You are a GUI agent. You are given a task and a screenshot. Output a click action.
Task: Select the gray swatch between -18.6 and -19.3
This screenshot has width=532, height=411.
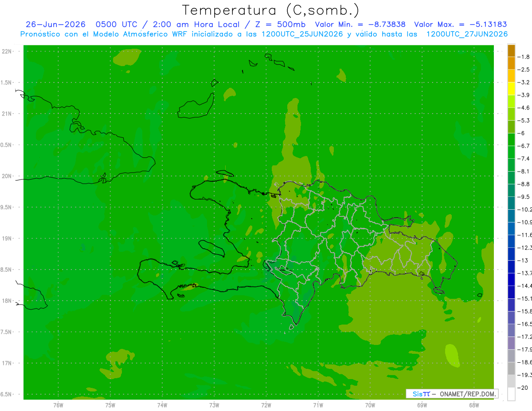tap(511, 368)
